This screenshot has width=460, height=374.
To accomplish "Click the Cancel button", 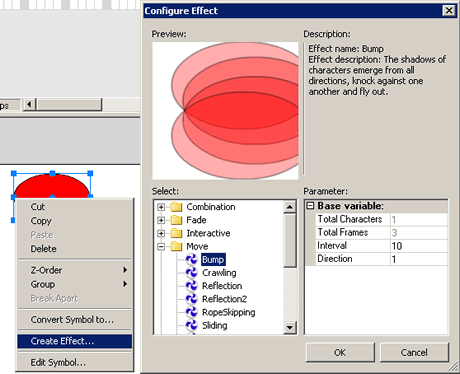I will pos(414,352).
